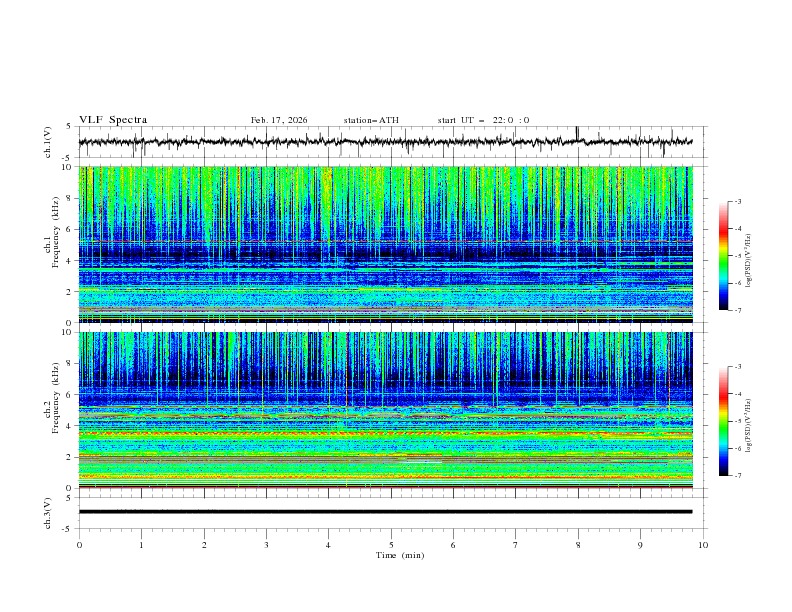Click the 0 minute tick on time axis

coord(79,544)
